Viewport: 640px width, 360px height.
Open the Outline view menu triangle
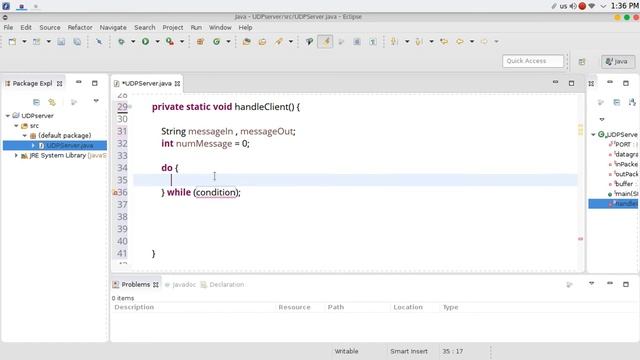[602, 120]
